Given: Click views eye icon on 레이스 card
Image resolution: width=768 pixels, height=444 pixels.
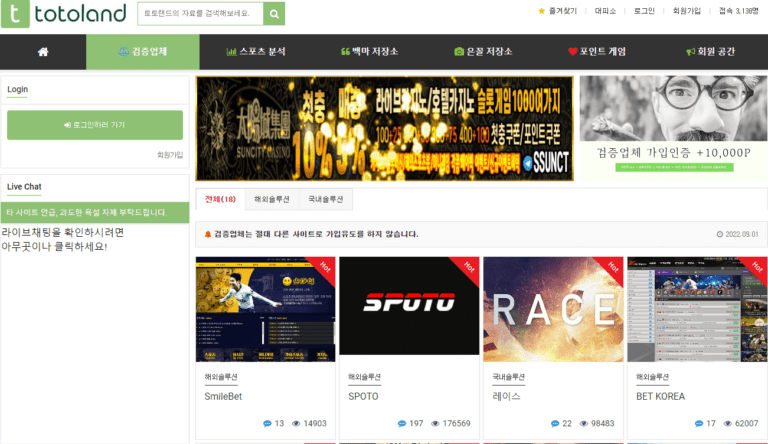Looking at the screenshot, I should point(583,423).
